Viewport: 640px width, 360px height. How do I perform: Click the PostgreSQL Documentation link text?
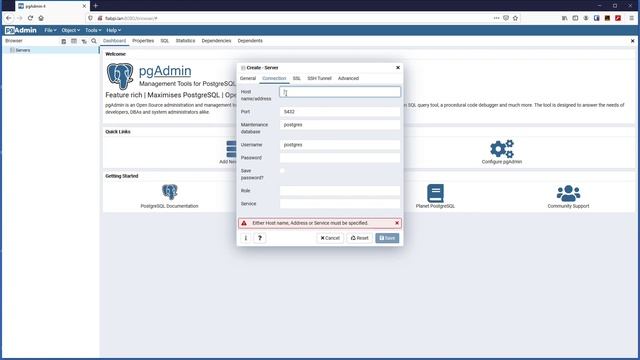pyautogui.click(x=169, y=206)
